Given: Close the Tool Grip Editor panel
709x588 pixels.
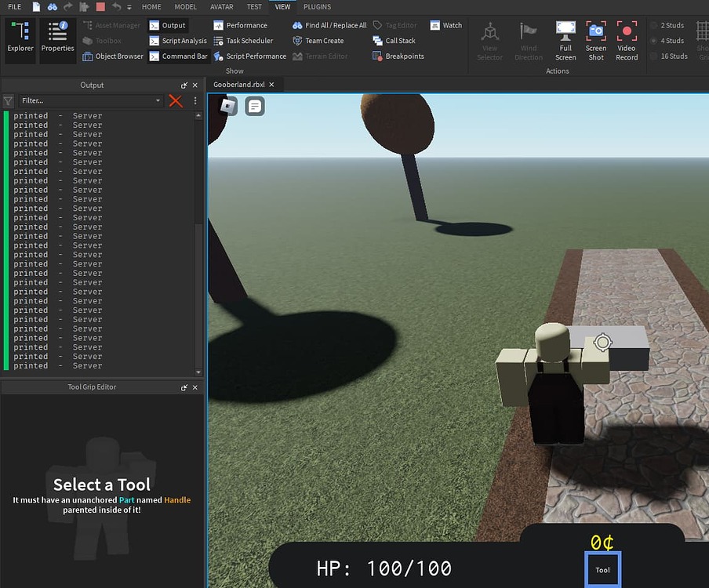Looking at the screenshot, I should (x=195, y=387).
